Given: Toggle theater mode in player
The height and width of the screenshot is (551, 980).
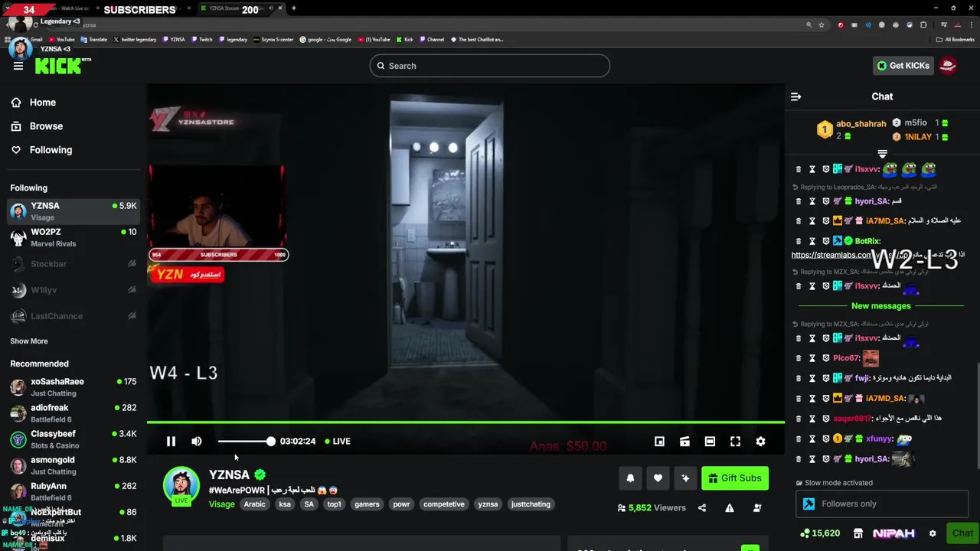Looking at the screenshot, I should click(x=710, y=442).
